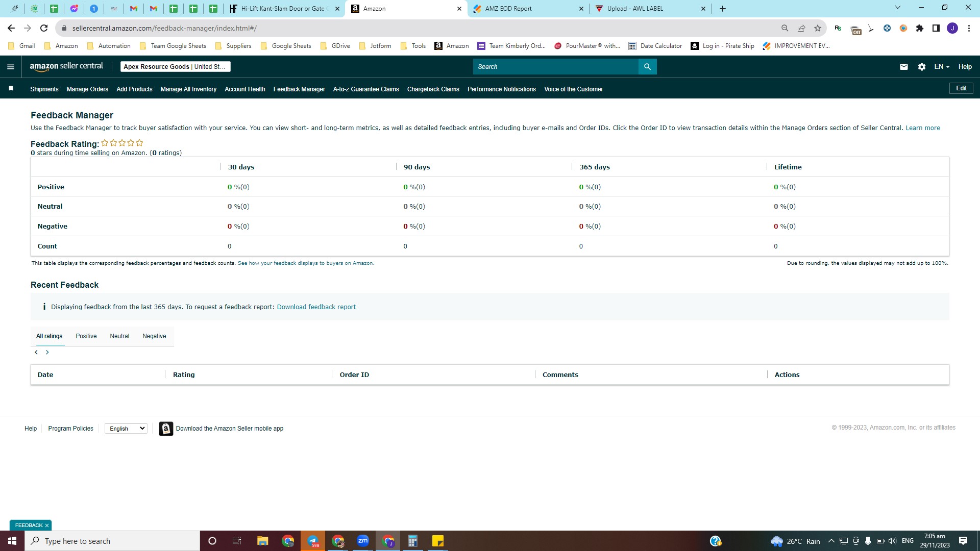
Task: Open Telegram from taskbar
Action: pyautogui.click(x=313, y=541)
